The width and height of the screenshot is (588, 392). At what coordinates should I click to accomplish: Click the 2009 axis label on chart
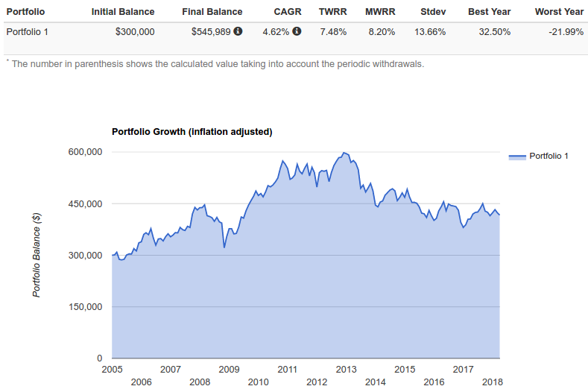(229, 370)
